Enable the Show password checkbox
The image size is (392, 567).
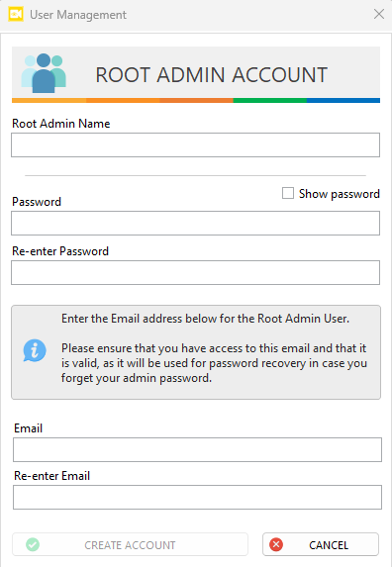coord(288,193)
